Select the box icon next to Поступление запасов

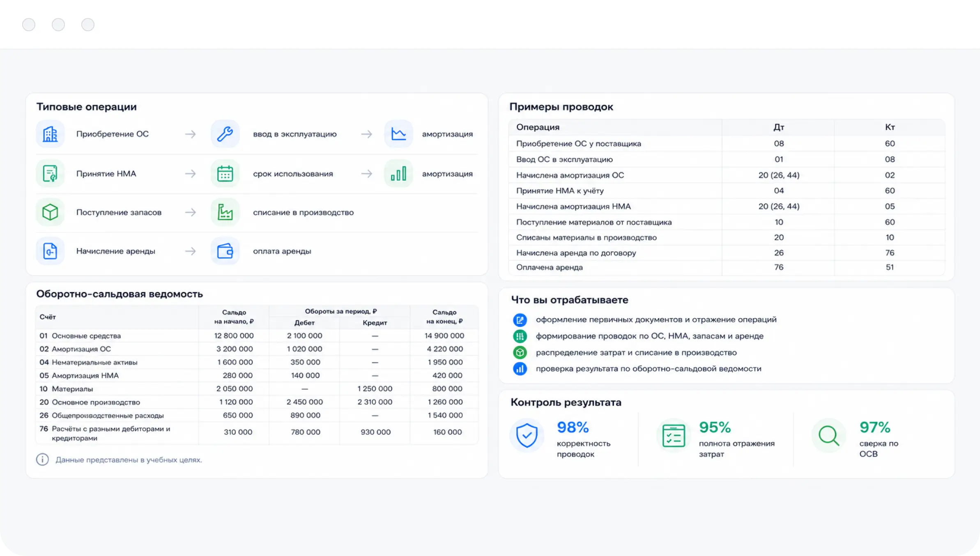pos(50,212)
